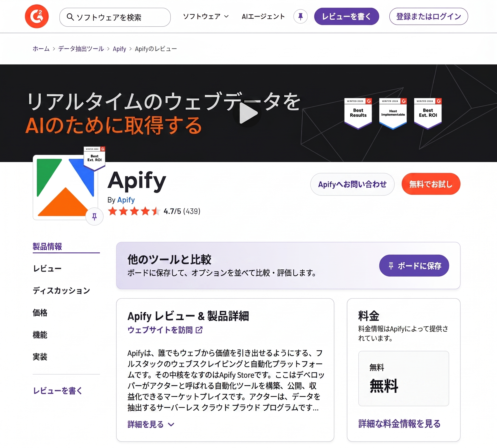Open データ抽出ツール breadcrumb link

coord(81,49)
